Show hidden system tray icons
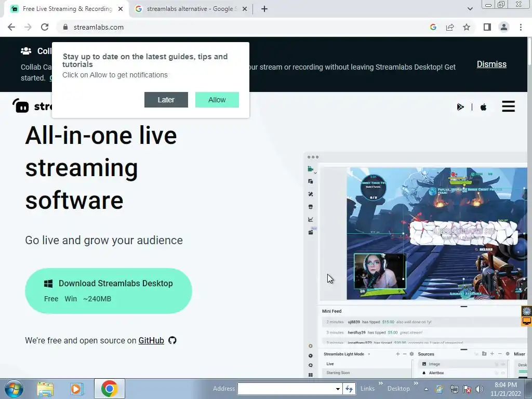The height and width of the screenshot is (399, 532). pos(426,389)
